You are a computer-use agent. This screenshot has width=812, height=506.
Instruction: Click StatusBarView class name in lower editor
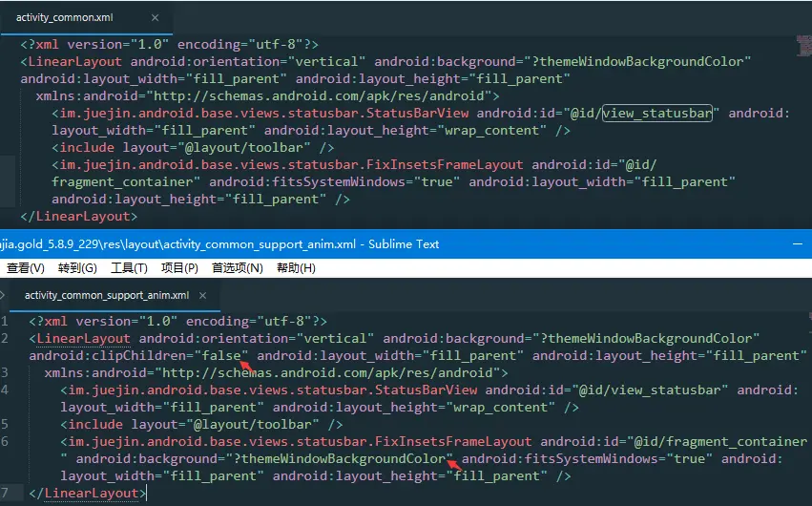[427, 390]
